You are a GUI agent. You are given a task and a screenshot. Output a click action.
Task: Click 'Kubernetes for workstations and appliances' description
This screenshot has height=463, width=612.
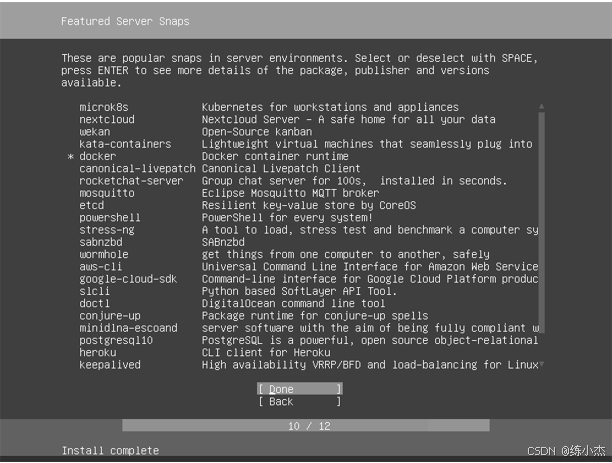(330, 107)
